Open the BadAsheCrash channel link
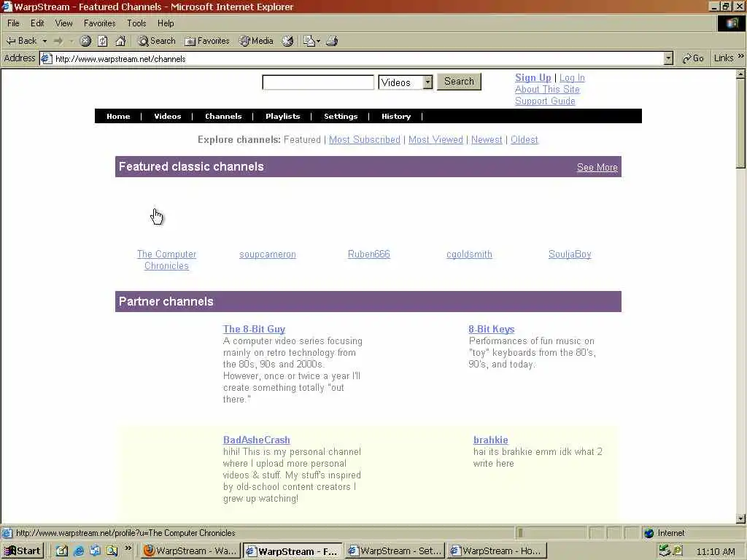Screen dimensions: 747x560 256,440
